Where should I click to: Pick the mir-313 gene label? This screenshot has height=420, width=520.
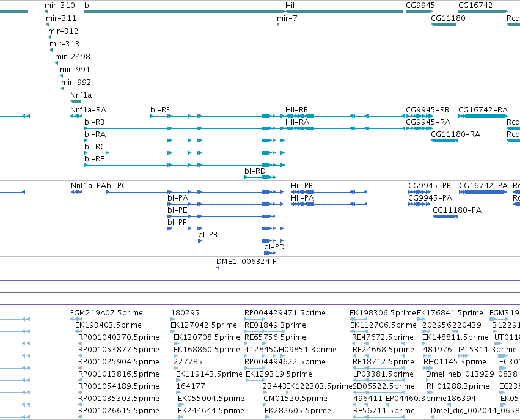click(x=64, y=44)
